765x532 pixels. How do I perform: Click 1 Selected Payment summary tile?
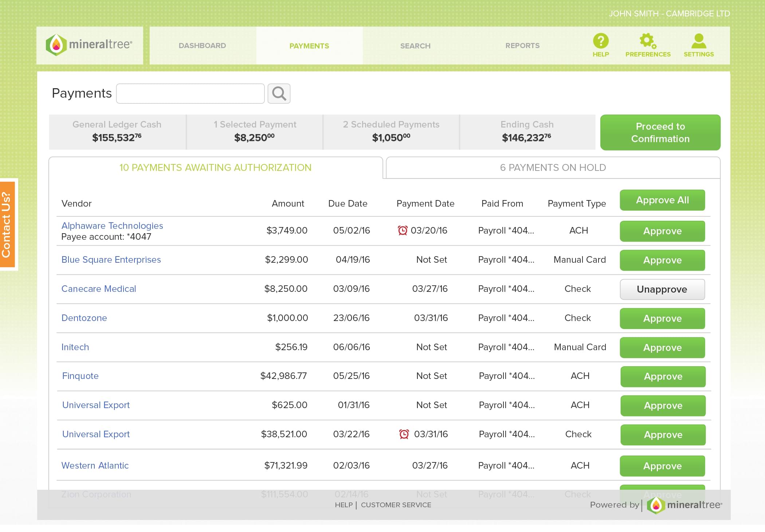click(x=255, y=132)
